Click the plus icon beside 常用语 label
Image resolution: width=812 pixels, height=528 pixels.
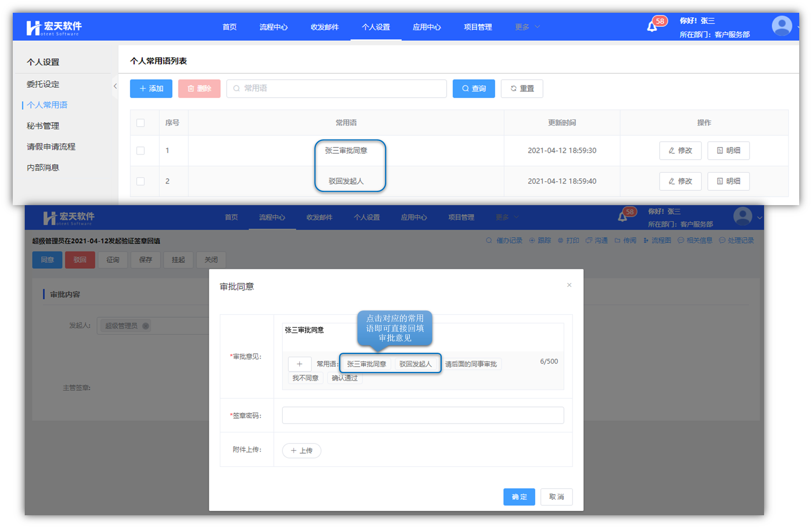coord(300,364)
